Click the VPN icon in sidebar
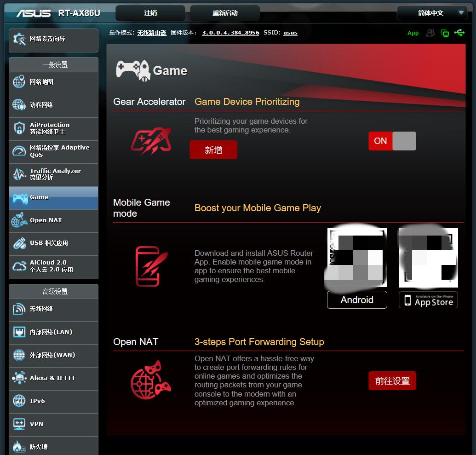 click(x=19, y=424)
